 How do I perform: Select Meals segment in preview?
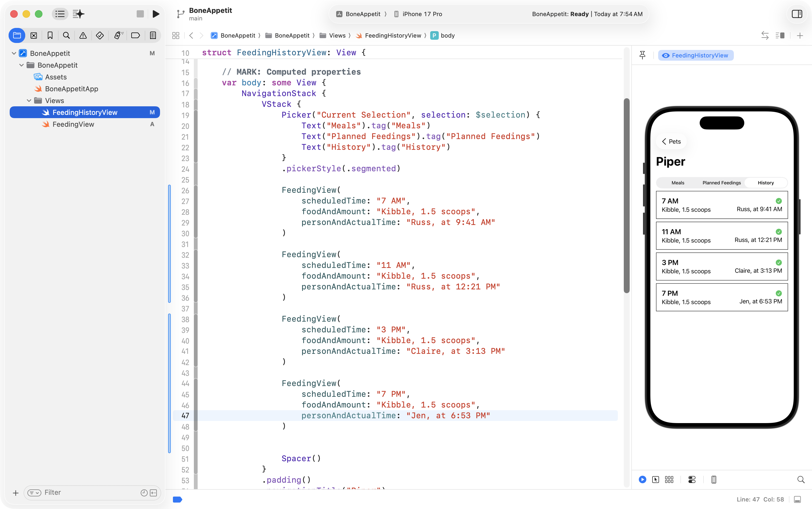[678, 183]
